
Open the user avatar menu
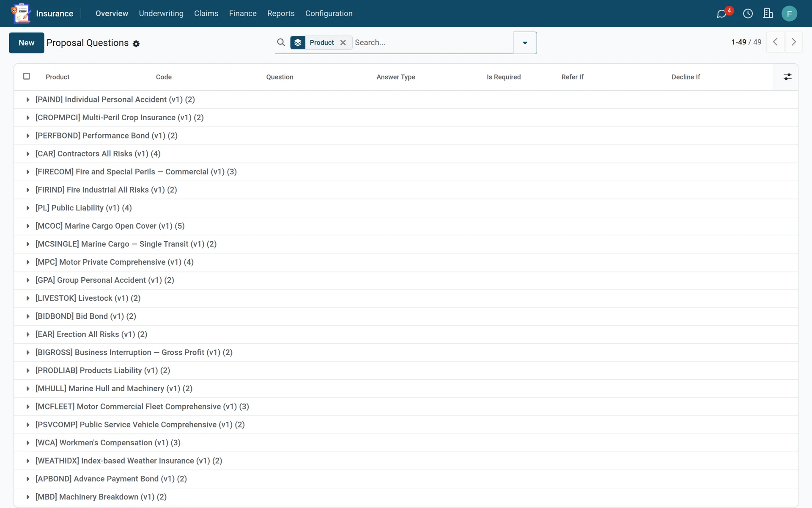point(789,14)
